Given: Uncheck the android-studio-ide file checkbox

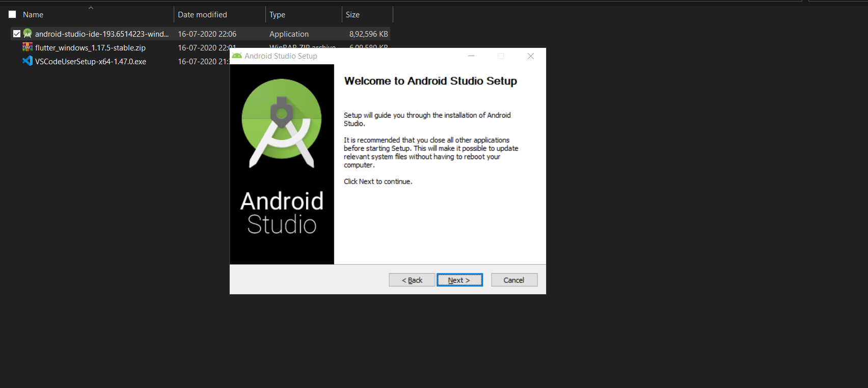Looking at the screenshot, I should (x=17, y=34).
